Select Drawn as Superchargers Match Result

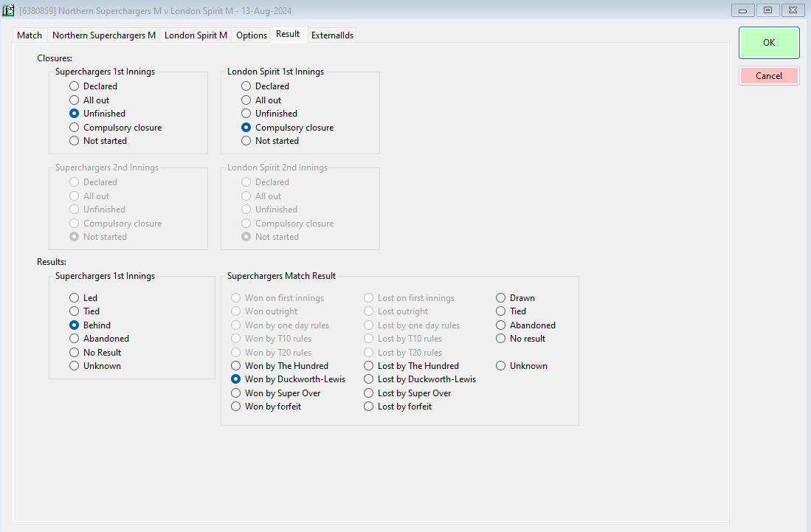pyautogui.click(x=515, y=298)
